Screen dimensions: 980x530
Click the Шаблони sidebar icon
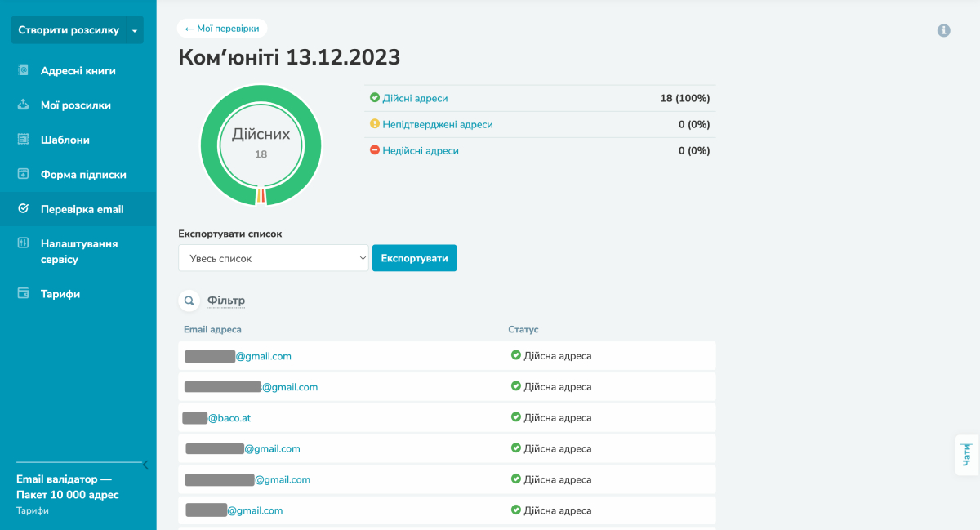click(x=24, y=140)
